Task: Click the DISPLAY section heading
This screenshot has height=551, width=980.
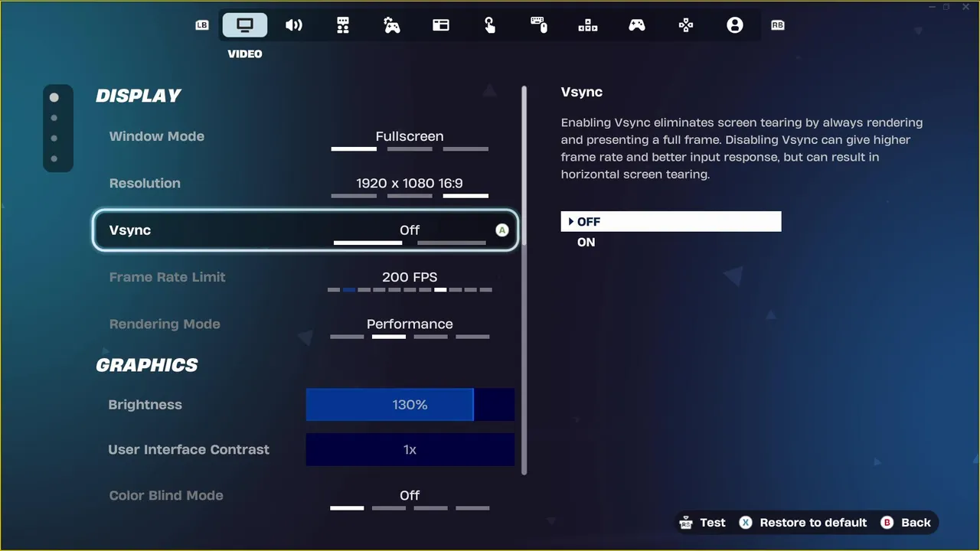Action: coord(139,96)
